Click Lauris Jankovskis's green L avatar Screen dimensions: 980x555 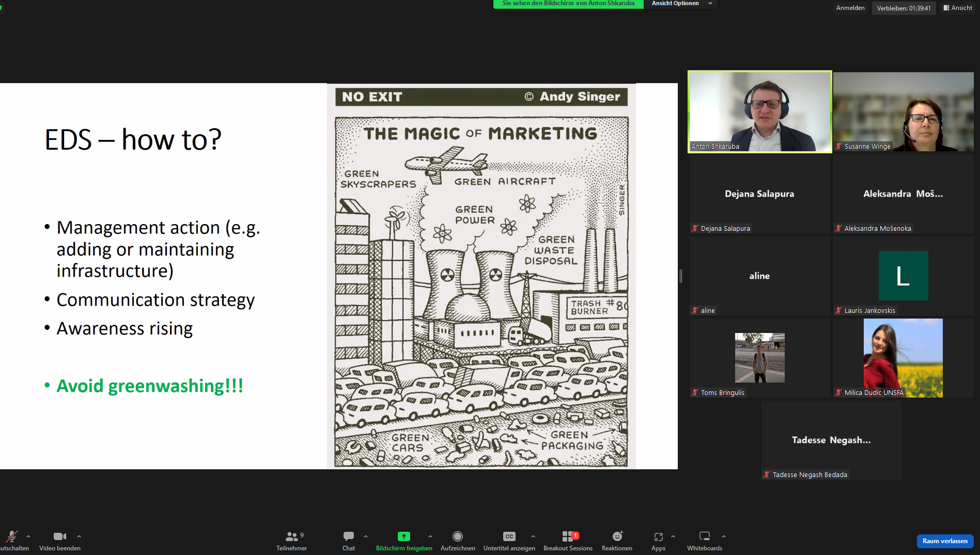click(903, 276)
